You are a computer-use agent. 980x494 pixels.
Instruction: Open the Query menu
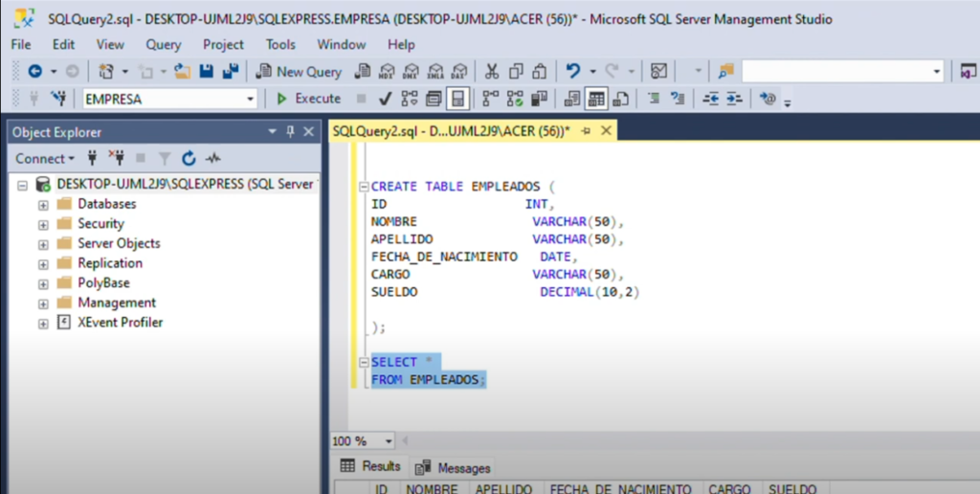163,44
